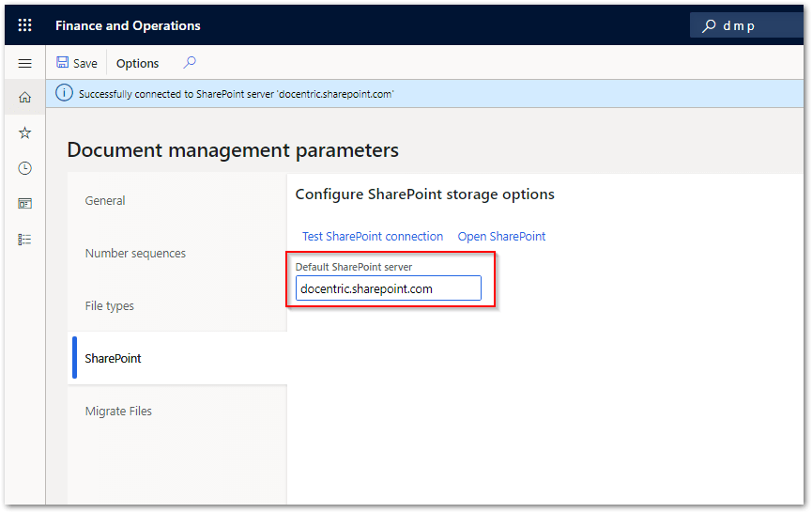812x513 pixels.
Task: Open Modules list icon in the sidebar
Action: 25,239
